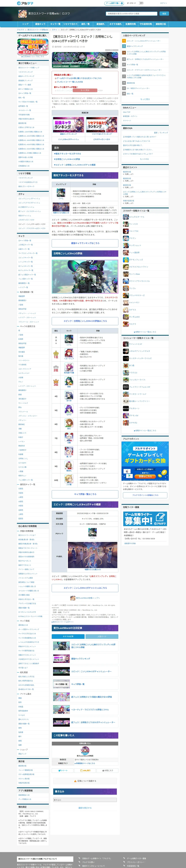The width and height of the screenshot is (186, 868).
Task: Open the アナデン game icon
Action: [x=126, y=238]
